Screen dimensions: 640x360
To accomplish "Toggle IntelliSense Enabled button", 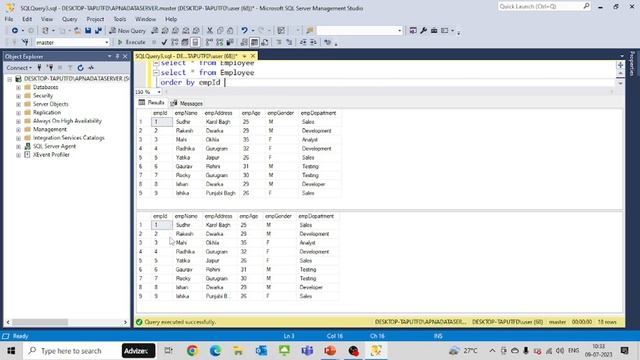I will click(195, 42).
